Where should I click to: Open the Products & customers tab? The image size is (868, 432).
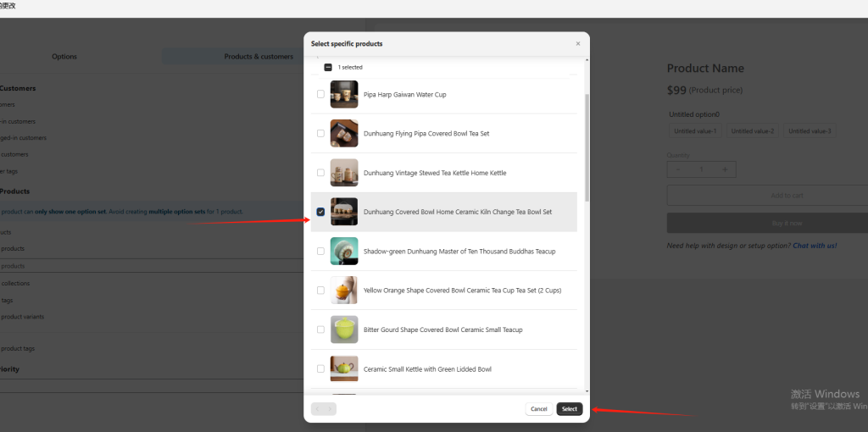point(259,57)
